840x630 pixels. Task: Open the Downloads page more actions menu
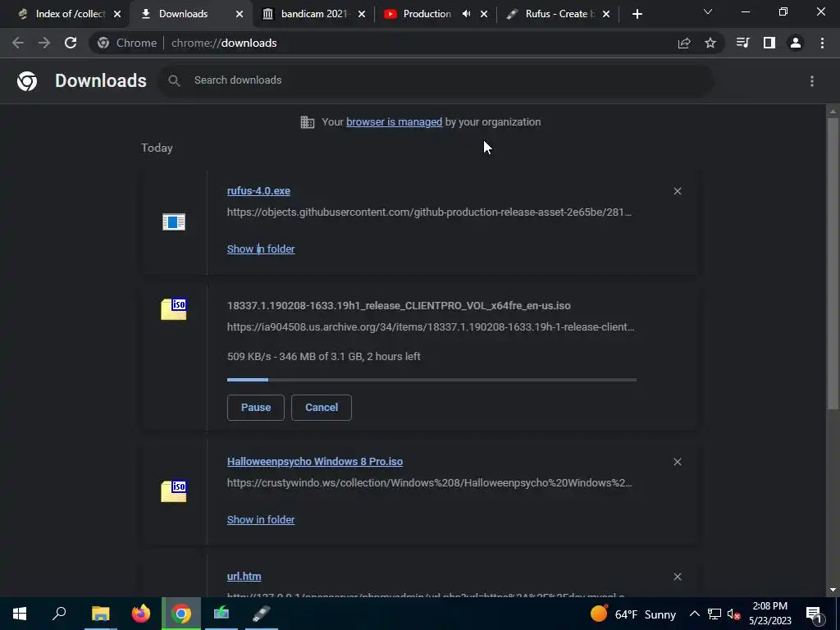pos(812,81)
